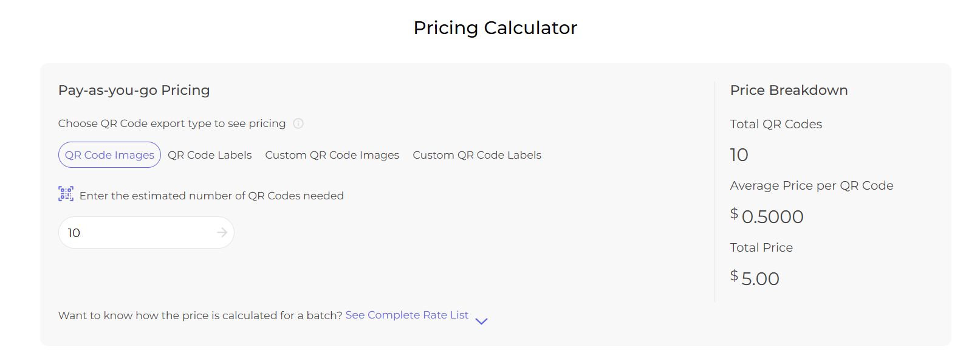The width and height of the screenshot is (980, 355).
Task: Click the 'Want to know how' batch question text
Action: 200,315
